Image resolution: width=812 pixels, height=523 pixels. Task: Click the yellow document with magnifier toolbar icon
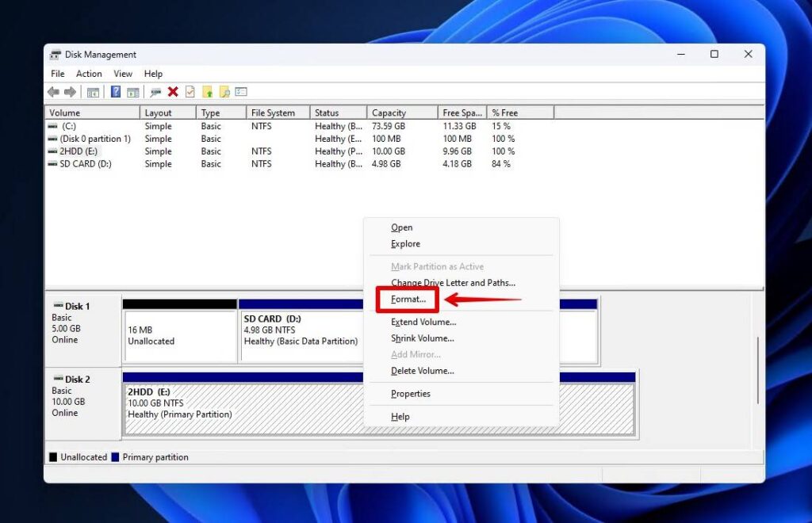tap(224, 91)
